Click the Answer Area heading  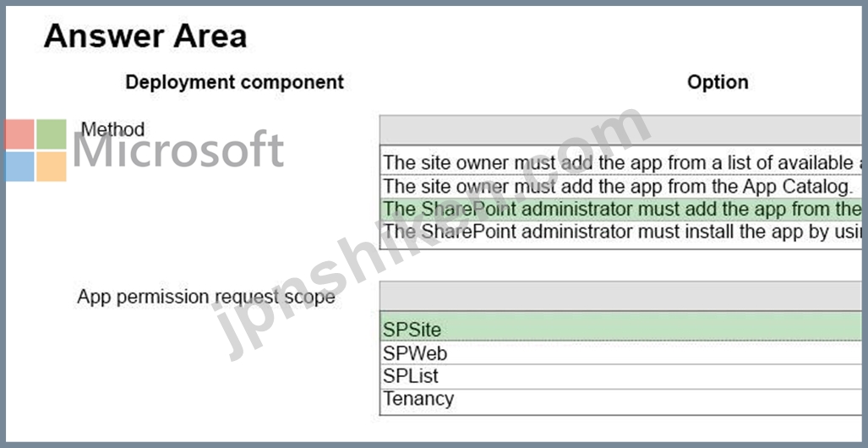point(145,36)
